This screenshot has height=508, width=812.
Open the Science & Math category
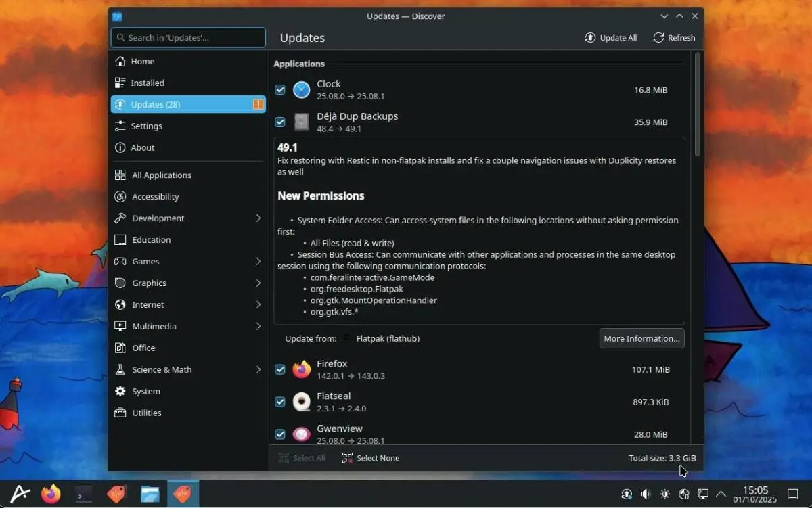point(188,369)
